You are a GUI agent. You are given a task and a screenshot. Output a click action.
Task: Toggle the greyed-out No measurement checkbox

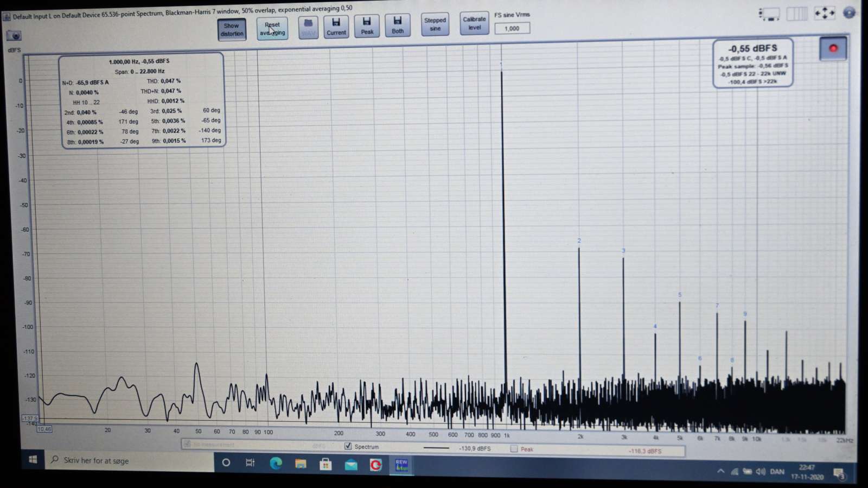[187, 444]
